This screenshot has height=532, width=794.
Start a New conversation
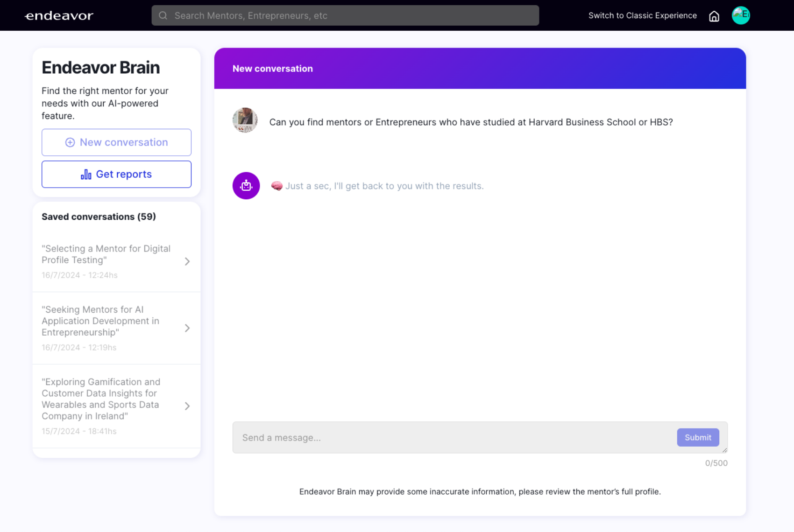pyautogui.click(x=117, y=142)
